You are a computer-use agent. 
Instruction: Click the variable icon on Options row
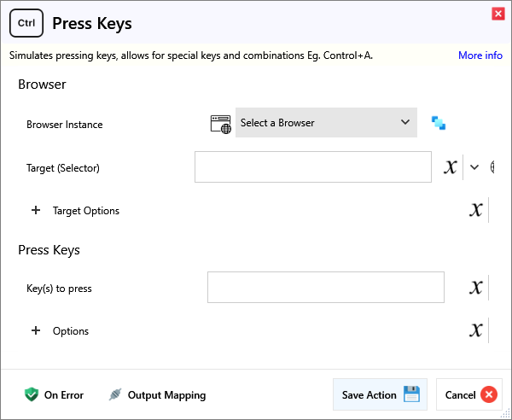coord(476,330)
